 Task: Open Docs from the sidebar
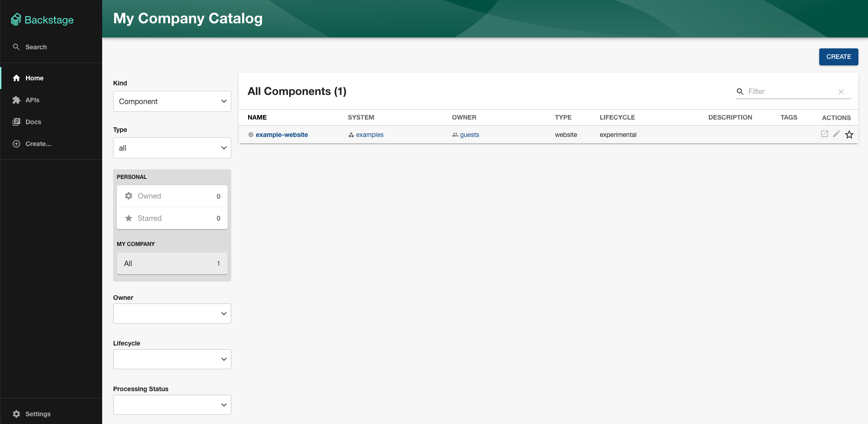pos(33,122)
